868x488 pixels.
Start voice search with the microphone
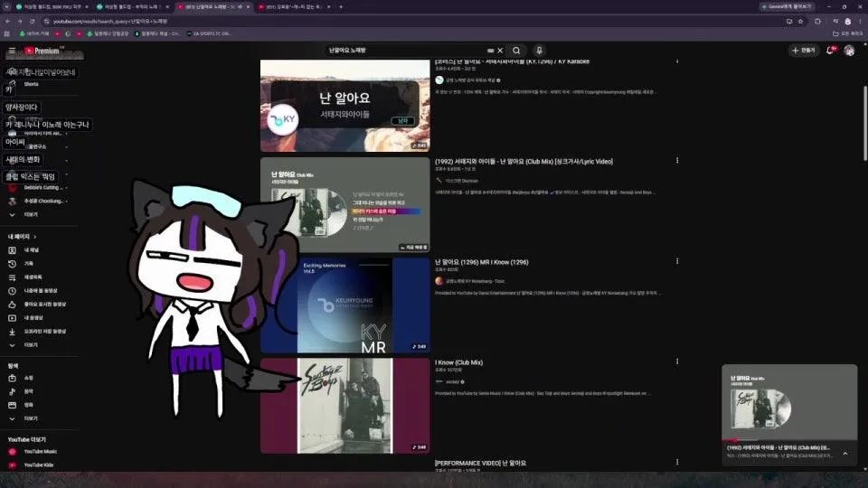tap(539, 51)
